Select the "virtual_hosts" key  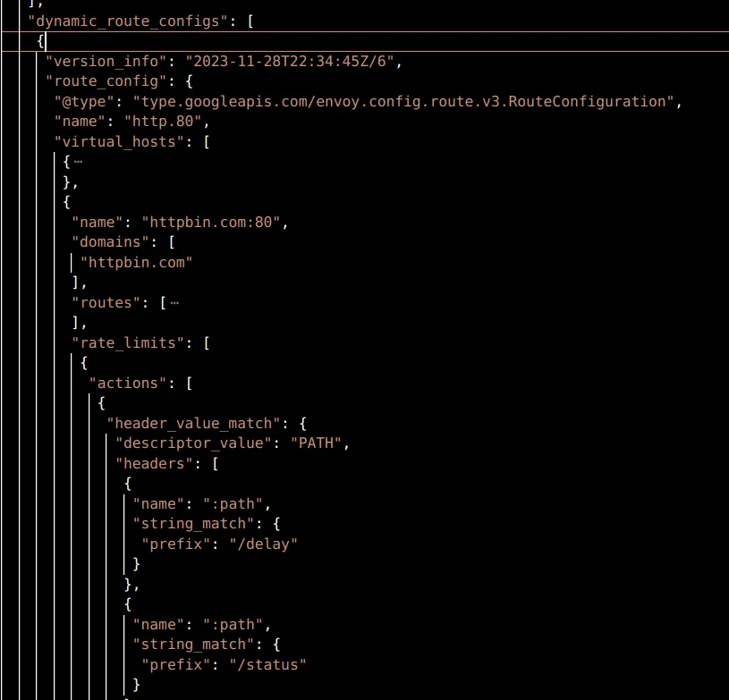tap(115, 141)
